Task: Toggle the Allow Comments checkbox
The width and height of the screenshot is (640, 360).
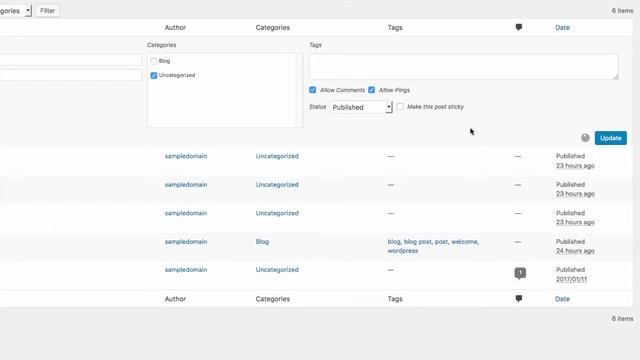Action: 313,90
